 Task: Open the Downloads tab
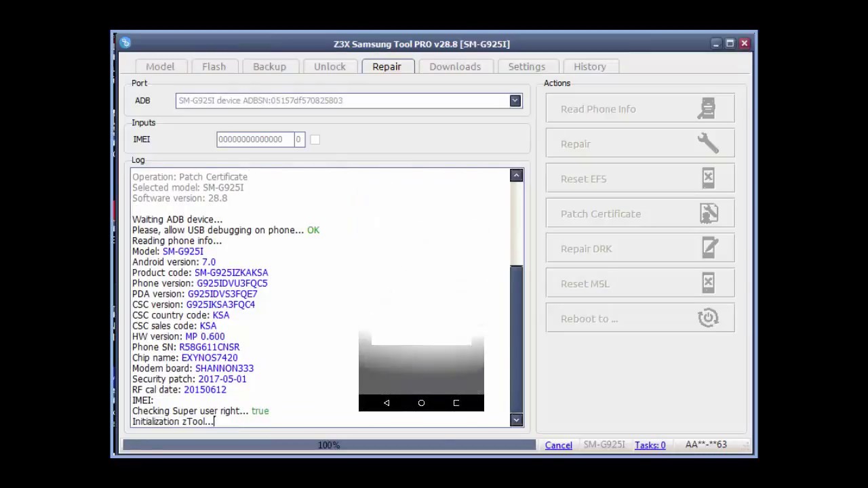click(x=455, y=66)
